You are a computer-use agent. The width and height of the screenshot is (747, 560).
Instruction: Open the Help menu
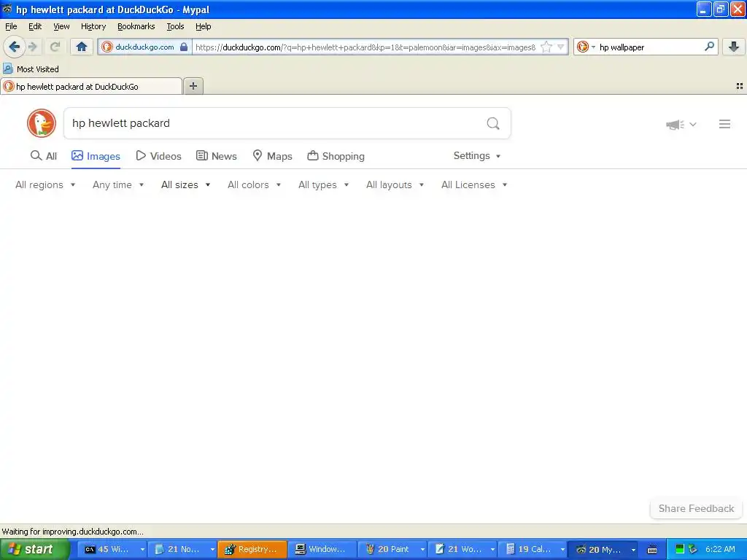(x=203, y=26)
